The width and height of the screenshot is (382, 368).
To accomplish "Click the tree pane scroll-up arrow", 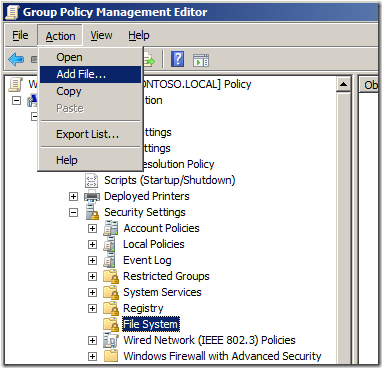I will (x=343, y=85).
